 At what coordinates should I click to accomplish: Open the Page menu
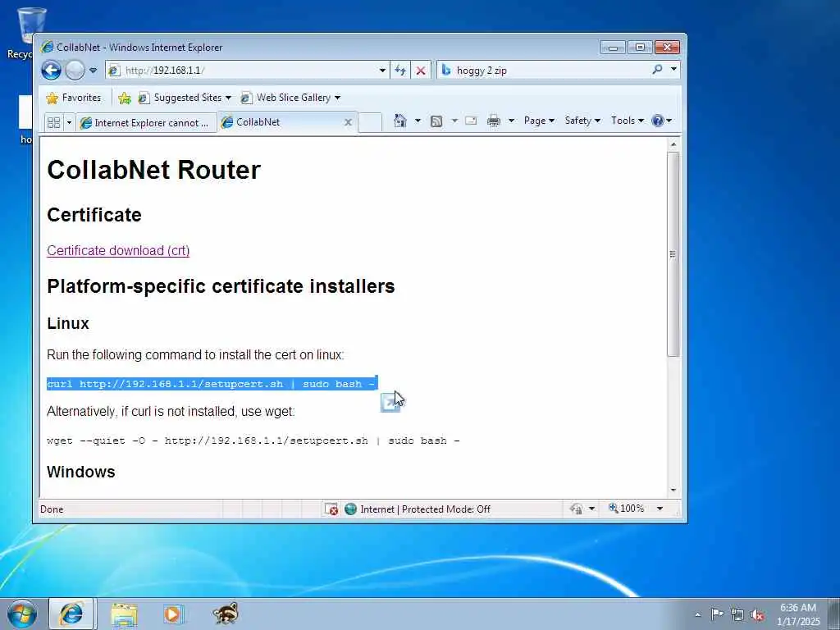(x=539, y=121)
